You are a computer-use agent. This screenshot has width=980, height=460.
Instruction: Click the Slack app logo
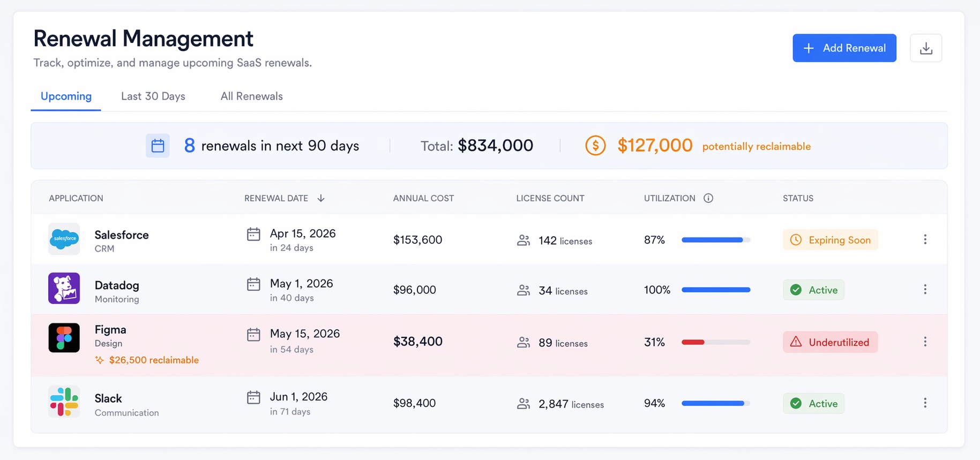(64, 402)
